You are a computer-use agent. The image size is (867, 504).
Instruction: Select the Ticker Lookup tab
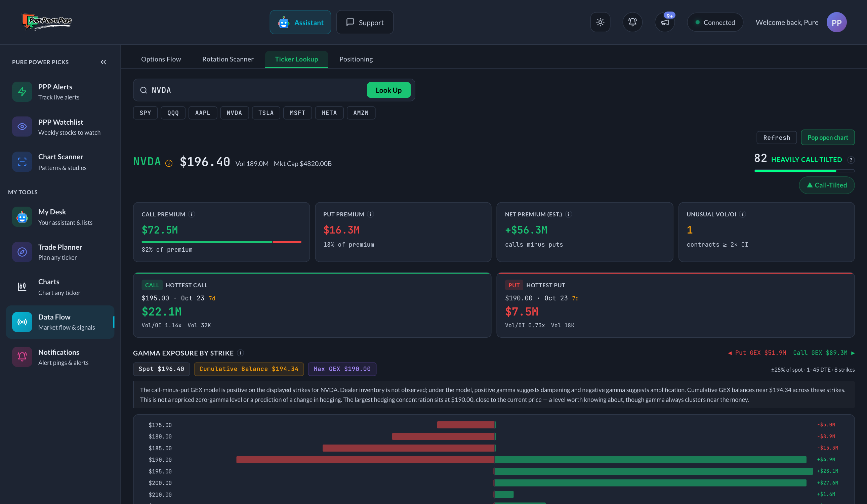296,59
